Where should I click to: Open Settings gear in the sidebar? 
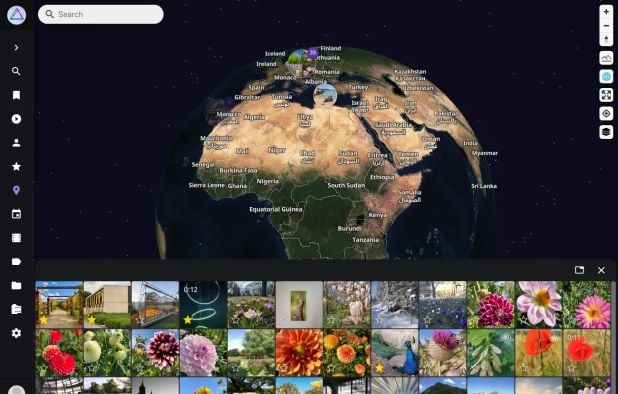16,333
